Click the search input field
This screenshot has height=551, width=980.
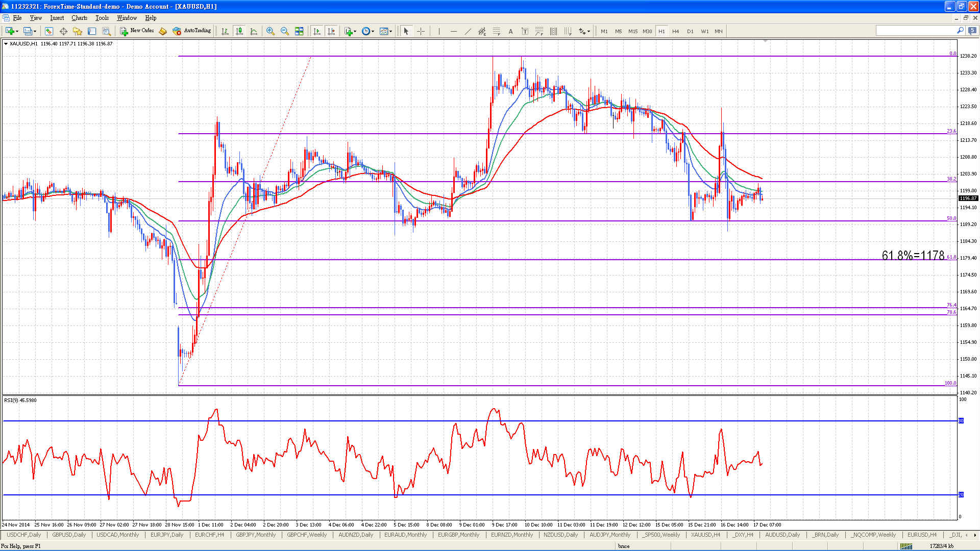click(916, 31)
